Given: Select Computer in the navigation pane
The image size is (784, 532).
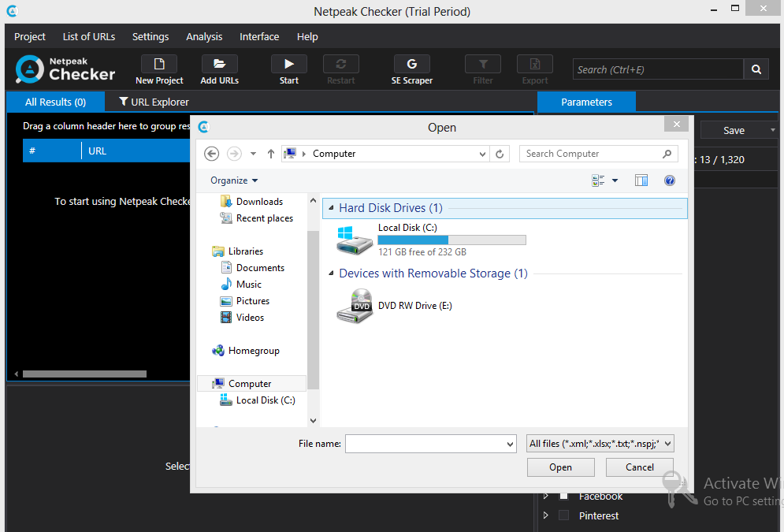Looking at the screenshot, I should [252, 384].
